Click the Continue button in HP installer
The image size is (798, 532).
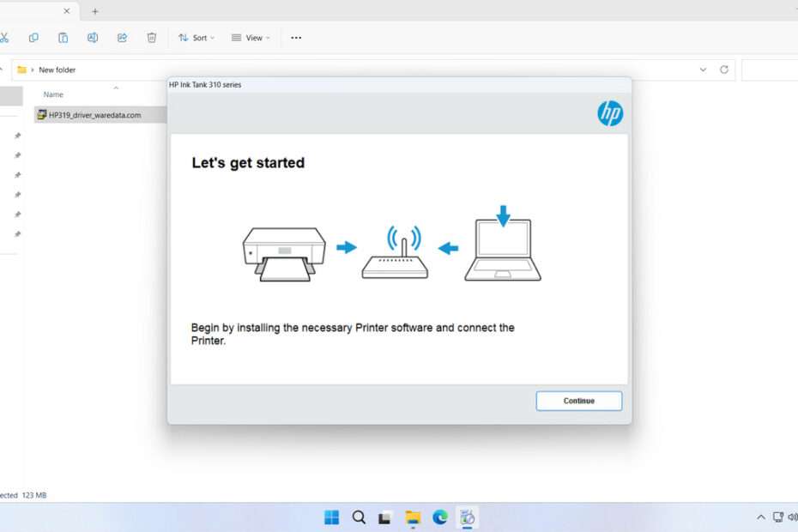pyautogui.click(x=578, y=401)
